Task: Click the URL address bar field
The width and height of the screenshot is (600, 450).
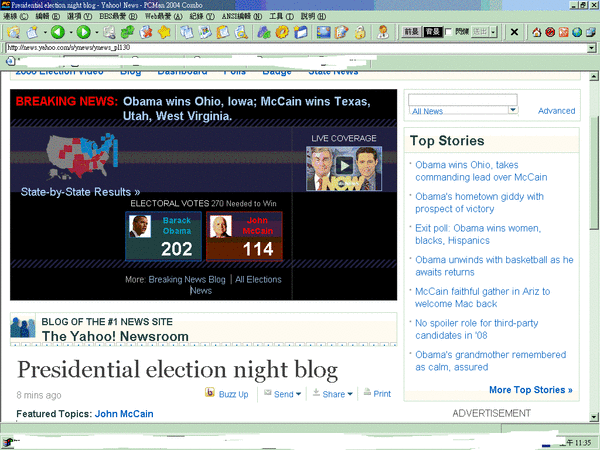Action: (297, 48)
